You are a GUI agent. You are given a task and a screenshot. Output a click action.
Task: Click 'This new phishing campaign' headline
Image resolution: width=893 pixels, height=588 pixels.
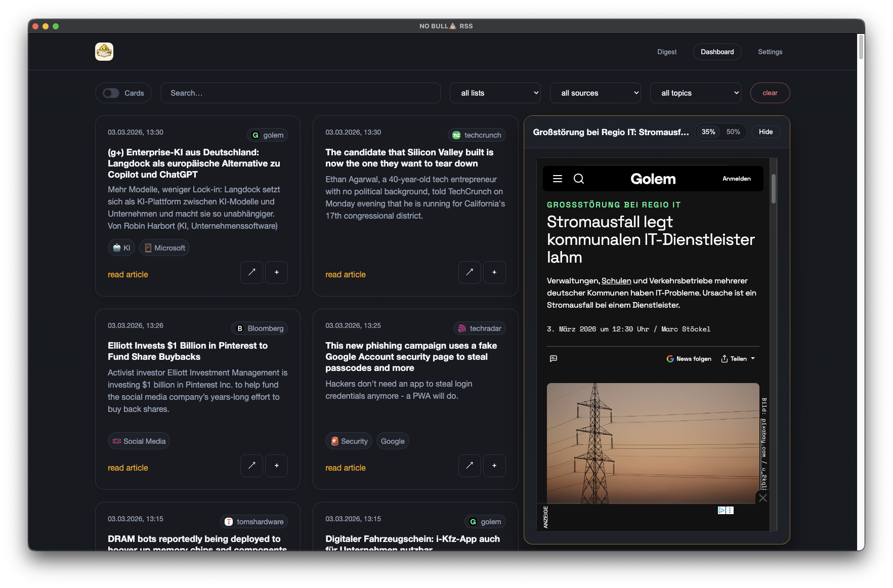tap(411, 357)
